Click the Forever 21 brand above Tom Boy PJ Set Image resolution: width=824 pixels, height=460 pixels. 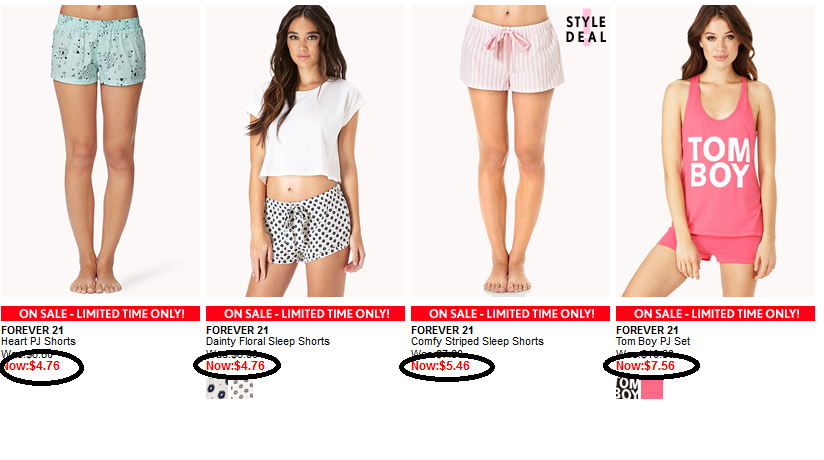tap(647, 330)
